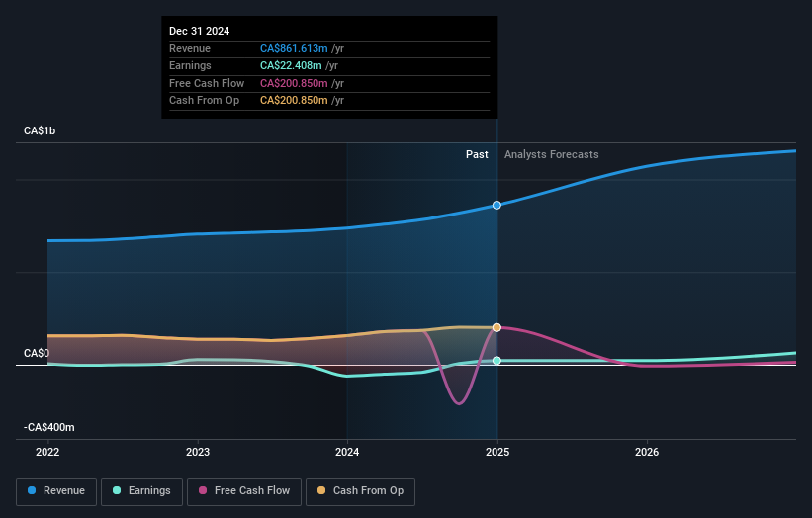Select the Revenue data point on chart

[x=496, y=205]
